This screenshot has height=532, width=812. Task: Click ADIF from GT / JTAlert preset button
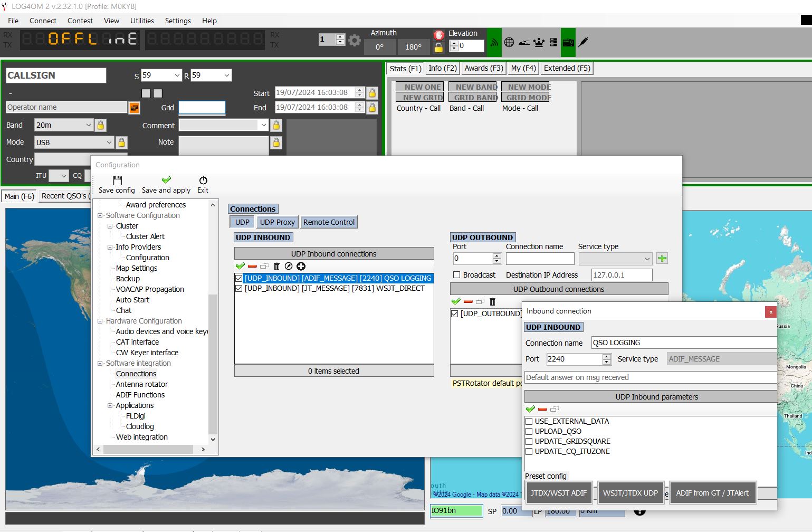click(x=712, y=493)
